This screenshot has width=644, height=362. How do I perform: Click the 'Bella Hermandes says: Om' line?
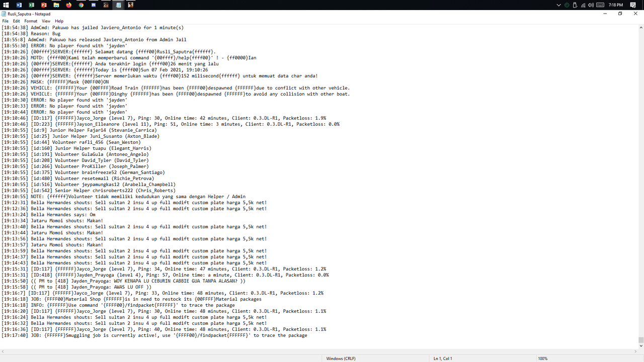(48, 215)
